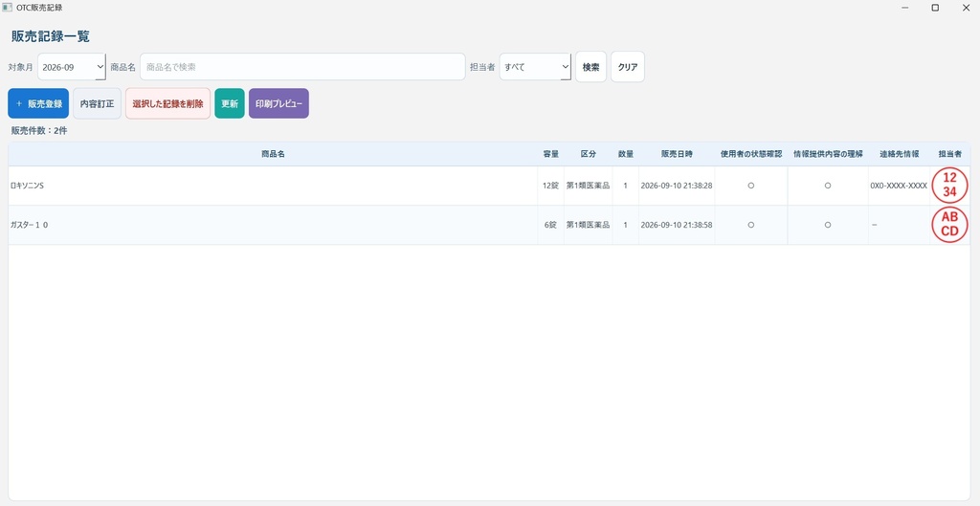Click the OTC販売記録 app icon in title bar
Screen dimensions: 980x506
(x=7, y=8)
